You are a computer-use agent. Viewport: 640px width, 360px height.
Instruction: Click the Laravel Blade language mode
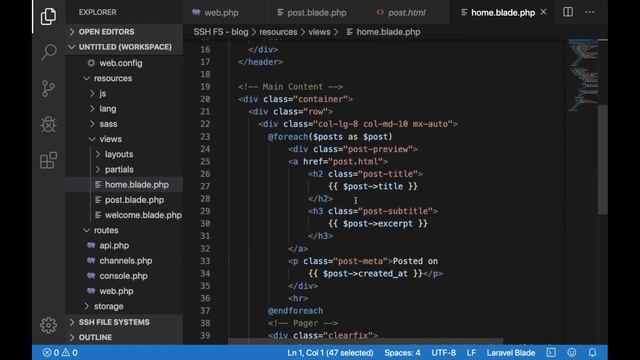(511, 353)
